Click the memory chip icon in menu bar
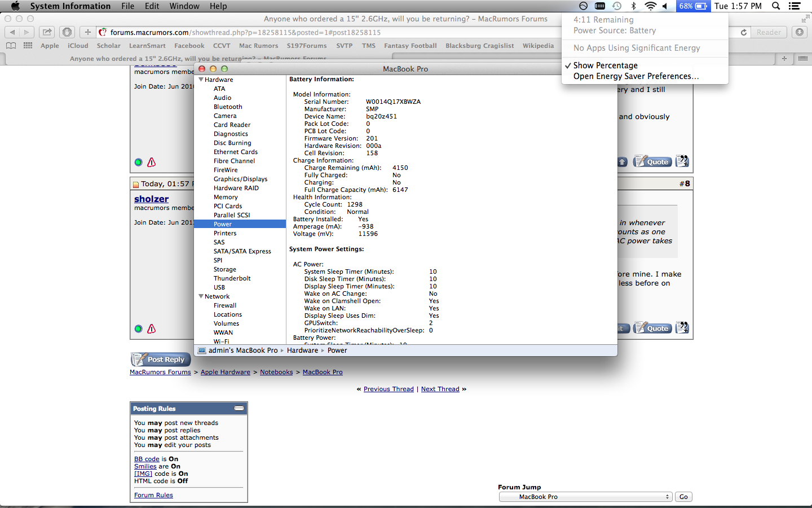812x508 pixels. click(x=600, y=6)
